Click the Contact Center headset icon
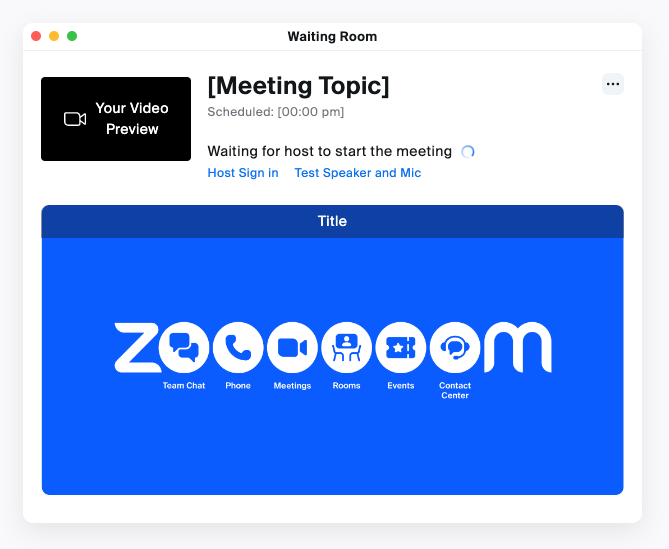The image size is (669, 549). (x=455, y=347)
